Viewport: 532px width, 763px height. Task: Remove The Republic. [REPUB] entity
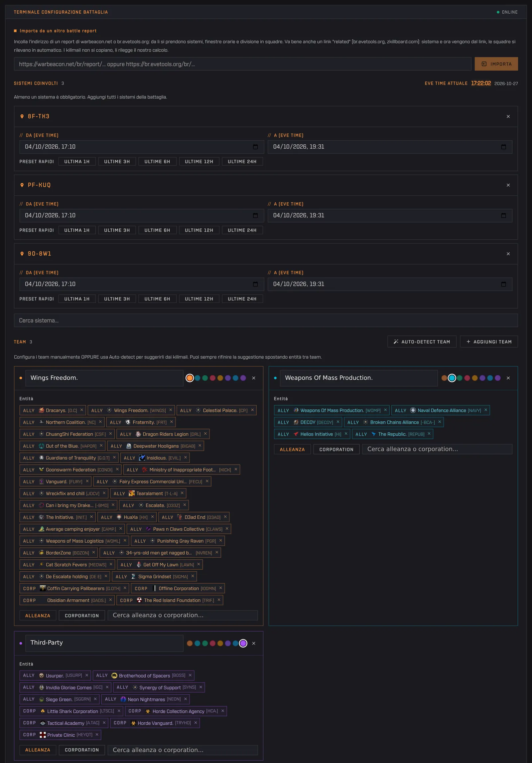(429, 434)
